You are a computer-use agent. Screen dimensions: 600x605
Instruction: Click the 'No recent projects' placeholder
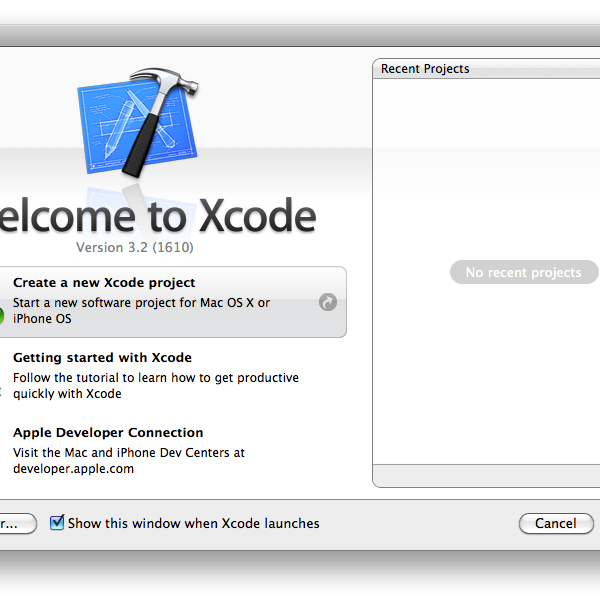523,272
